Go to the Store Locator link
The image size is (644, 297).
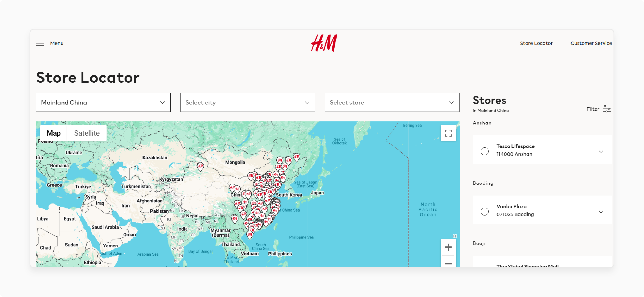coord(536,43)
